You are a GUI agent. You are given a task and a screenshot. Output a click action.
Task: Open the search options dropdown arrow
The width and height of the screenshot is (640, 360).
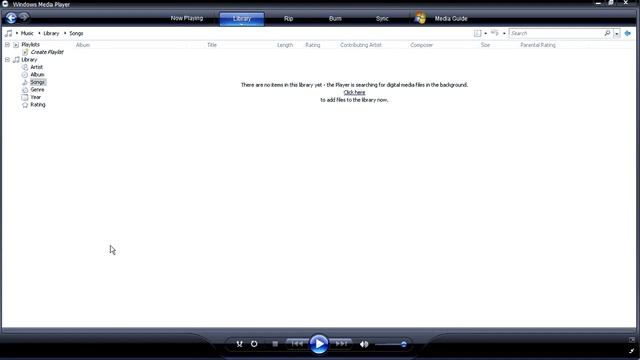click(x=617, y=33)
